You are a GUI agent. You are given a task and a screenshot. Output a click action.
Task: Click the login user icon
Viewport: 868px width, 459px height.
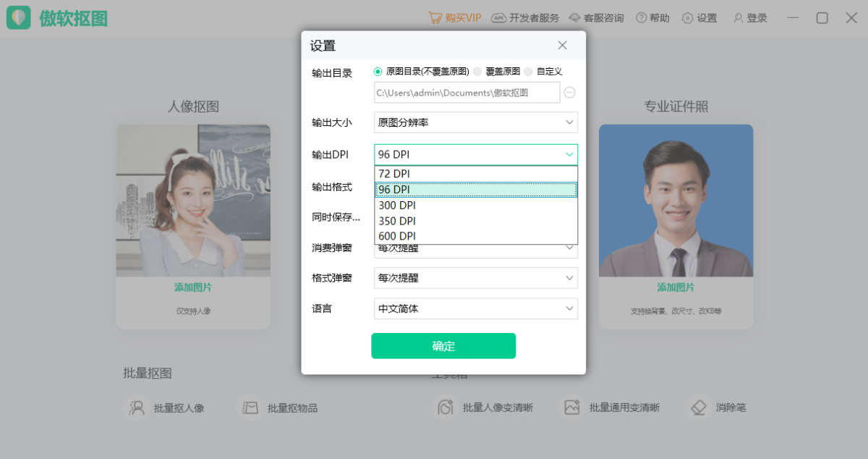coord(738,18)
